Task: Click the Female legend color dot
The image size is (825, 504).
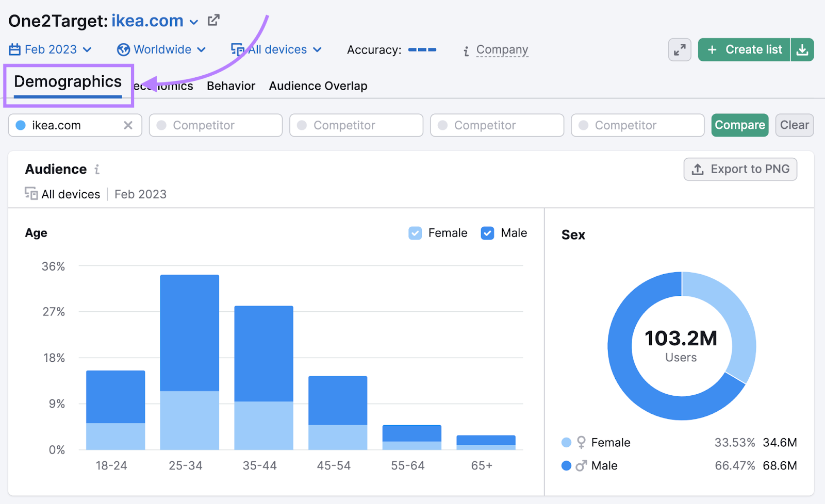Action: coord(566,443)
